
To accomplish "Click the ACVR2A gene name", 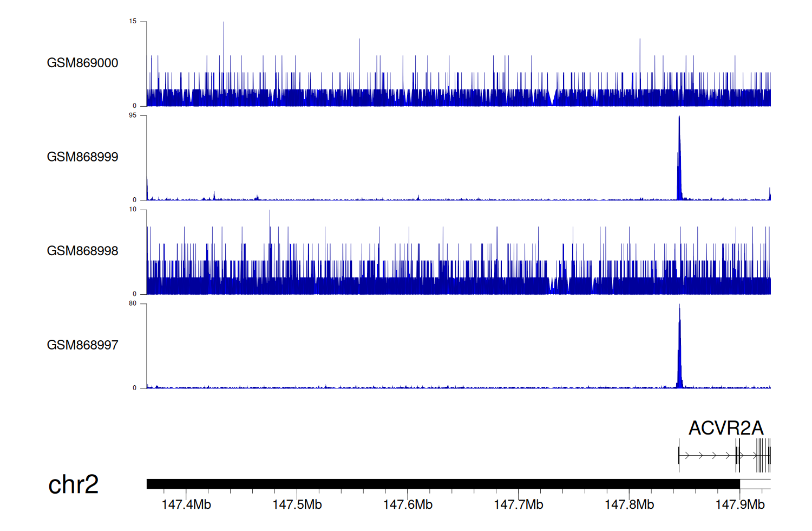I will (x=725, y=428).
